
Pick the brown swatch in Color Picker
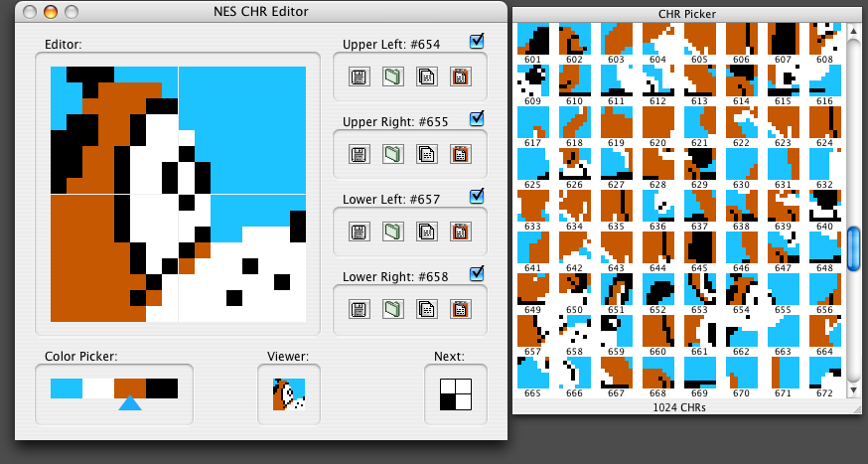pyautogui.click(x=130, y=388)
